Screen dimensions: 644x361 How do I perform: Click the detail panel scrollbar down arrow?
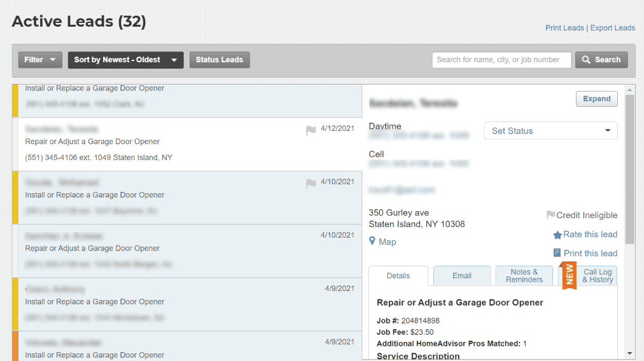click(x=629, y=353)
